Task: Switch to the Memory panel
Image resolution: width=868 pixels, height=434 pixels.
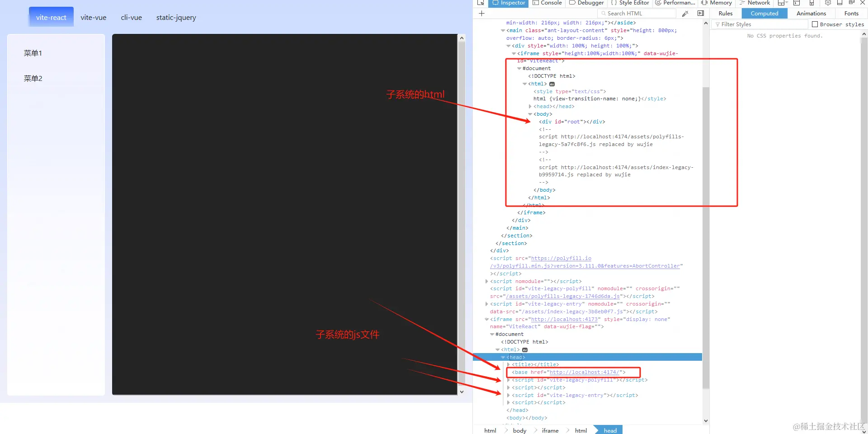Action: (717, 3)
